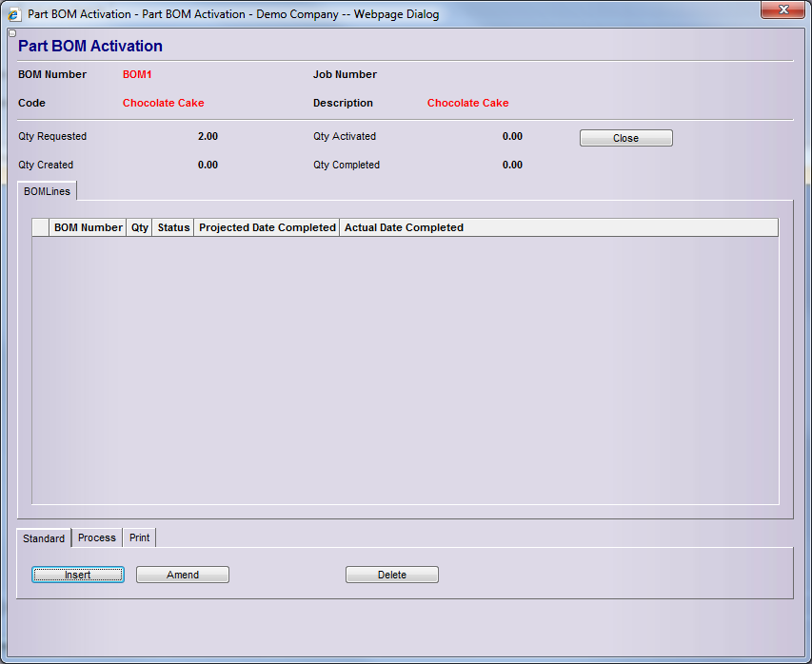Switch to the Print tab
Screen dimensions: 812x664
coord(140,537)
